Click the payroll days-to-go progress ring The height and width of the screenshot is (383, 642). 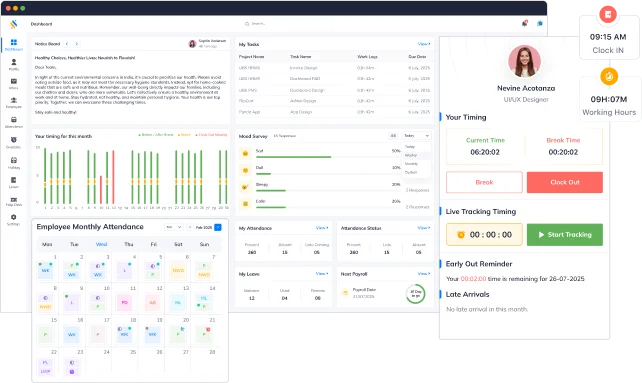point(416,294)
